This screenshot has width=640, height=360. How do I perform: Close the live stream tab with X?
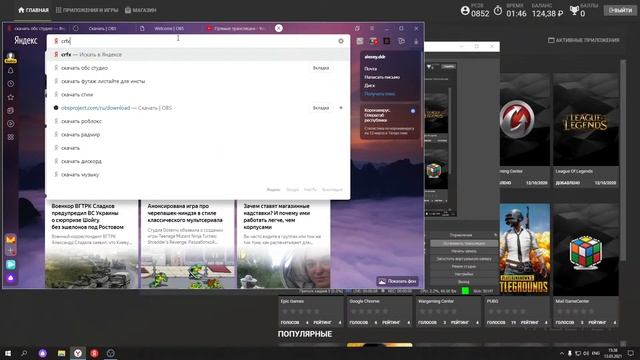pos(278,28)
